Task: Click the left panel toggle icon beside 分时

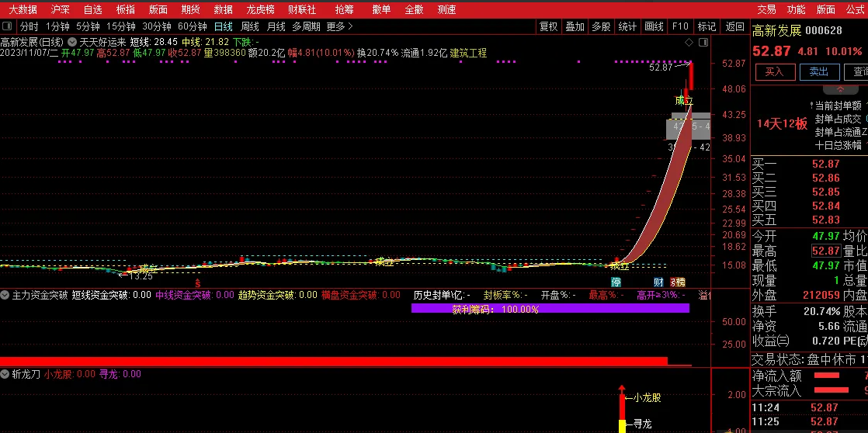Action: (x=9, y=26)
